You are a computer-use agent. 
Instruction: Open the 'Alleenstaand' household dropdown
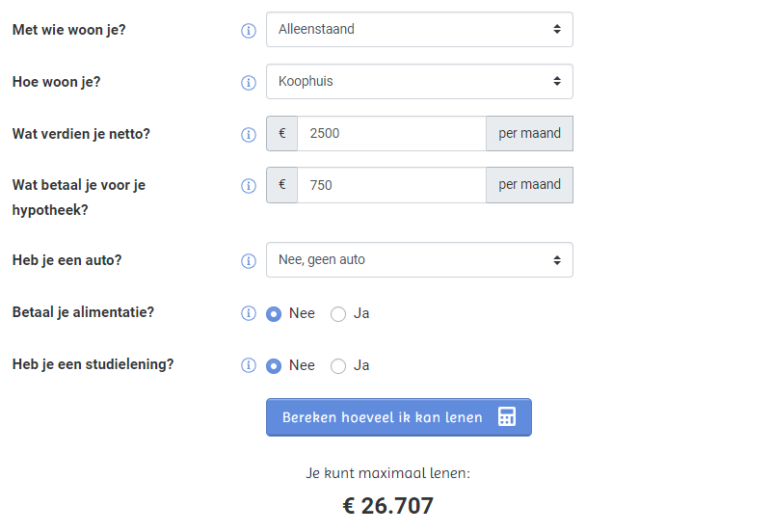click(x=419, y=30)
